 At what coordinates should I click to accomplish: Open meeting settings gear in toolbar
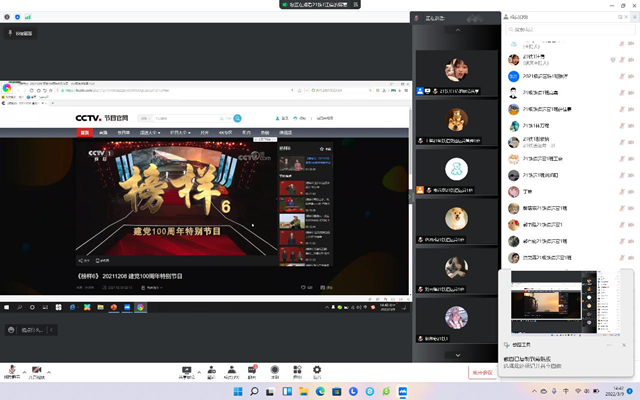[317, 372]
